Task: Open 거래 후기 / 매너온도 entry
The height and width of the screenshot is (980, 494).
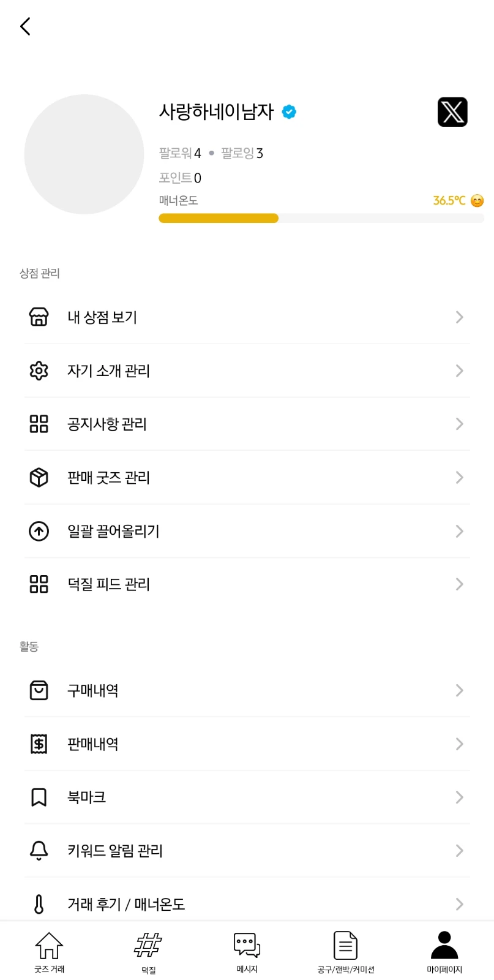Action: coord(125,904)
